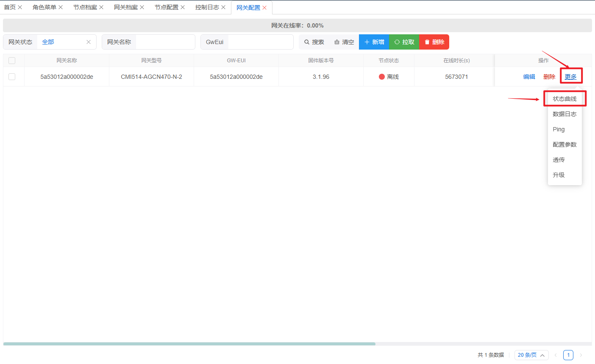Viewport: 595px width, 364px height.
Task: Go to the 节点配置 tab
Action: 167,7
